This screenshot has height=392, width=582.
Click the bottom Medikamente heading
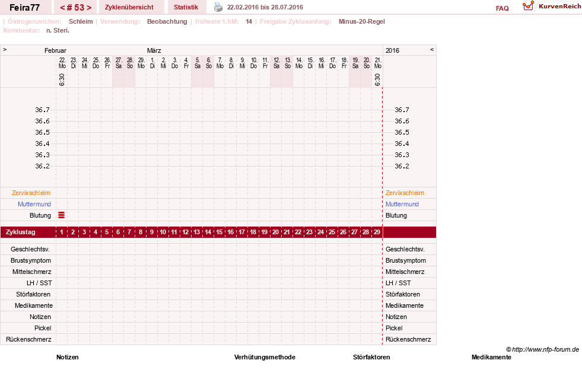[x=491, y=357]
